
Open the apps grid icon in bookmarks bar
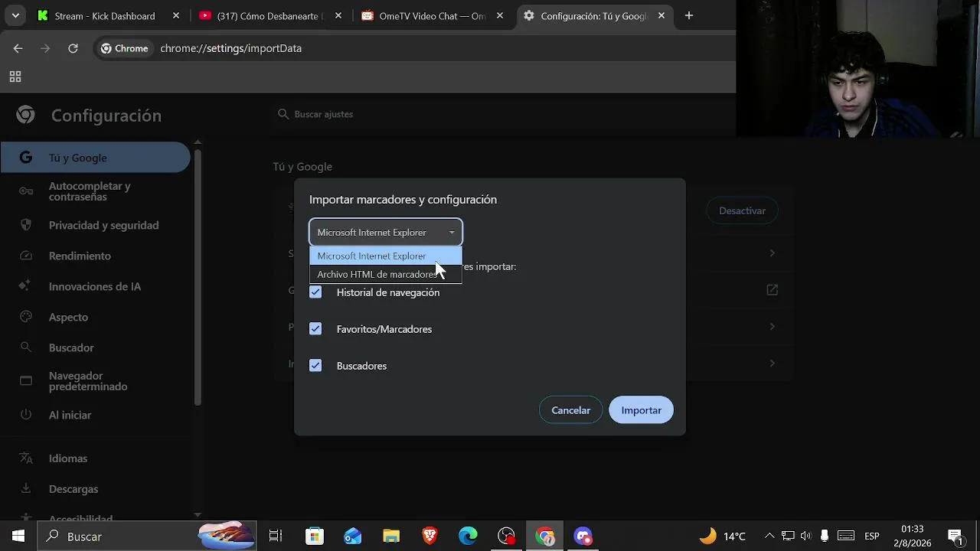15,77
